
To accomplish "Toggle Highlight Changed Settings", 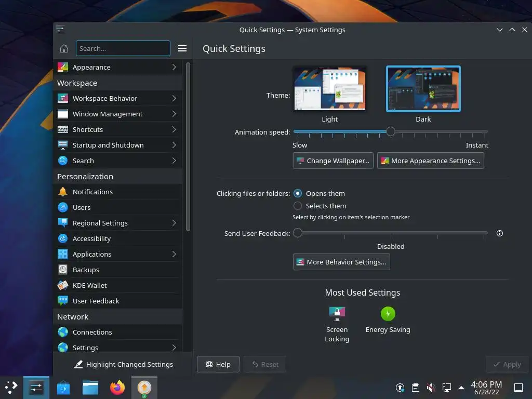I will coord(124,364).
